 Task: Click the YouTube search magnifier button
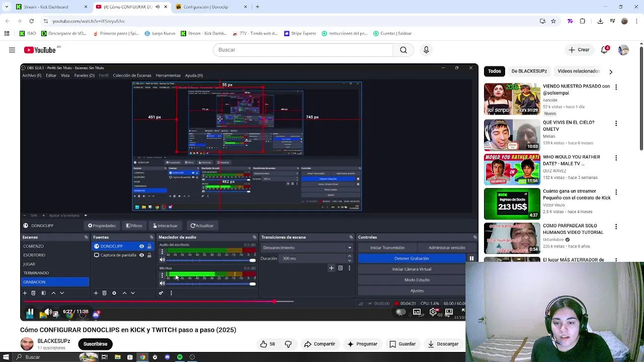point(404,50)
